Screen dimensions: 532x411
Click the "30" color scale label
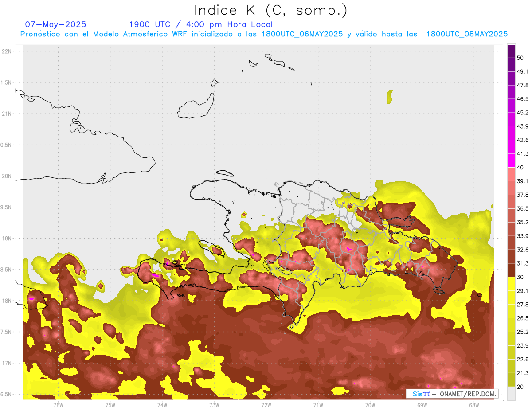click(520, 277)
